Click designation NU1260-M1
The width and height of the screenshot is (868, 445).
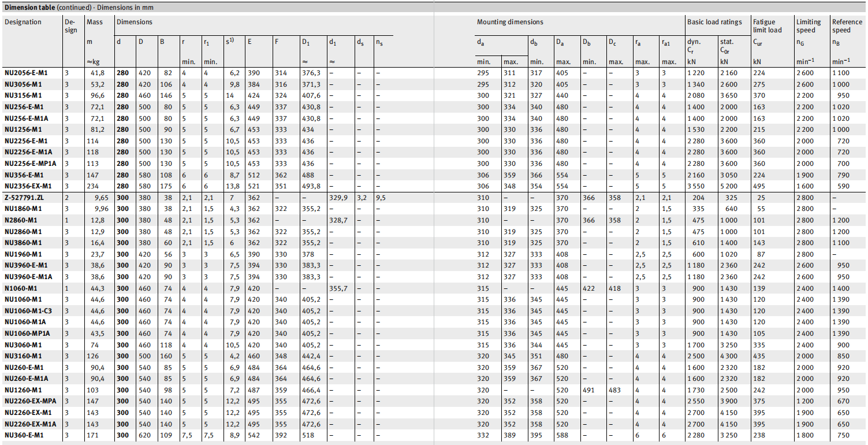(x=23, y=390)
